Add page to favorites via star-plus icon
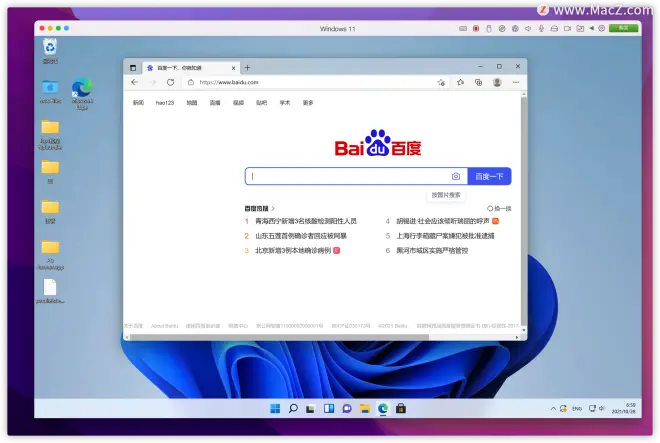This screenshot has height=443, width=660. (441, 83)
